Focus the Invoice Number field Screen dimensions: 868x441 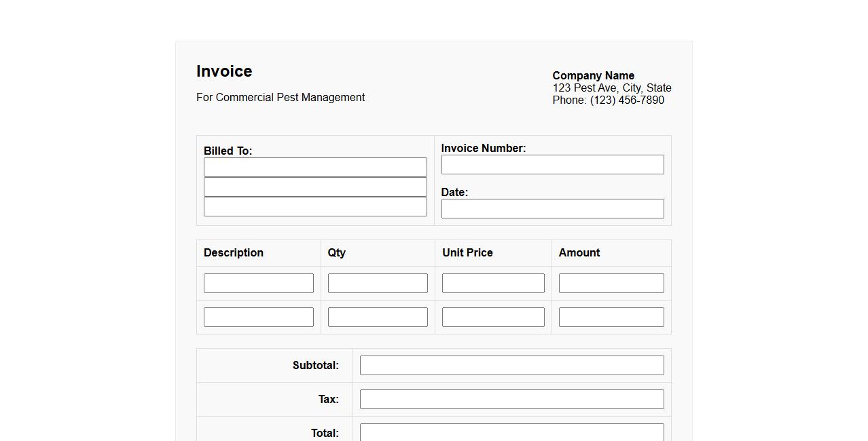552,164
